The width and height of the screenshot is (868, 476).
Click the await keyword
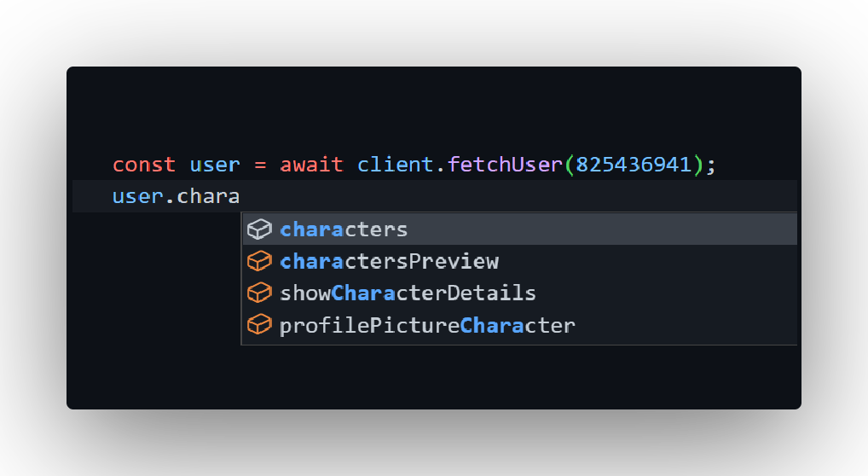[x=311, y=164]
